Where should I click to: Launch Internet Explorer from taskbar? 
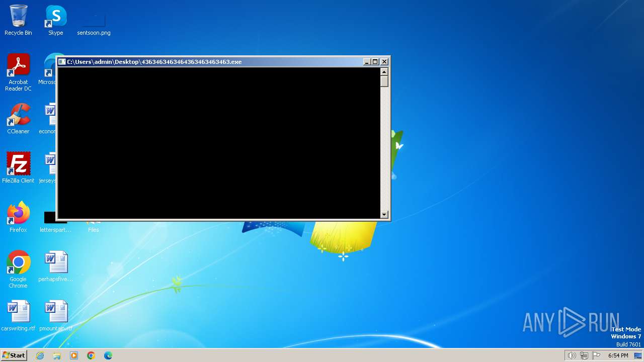[40, 355]
